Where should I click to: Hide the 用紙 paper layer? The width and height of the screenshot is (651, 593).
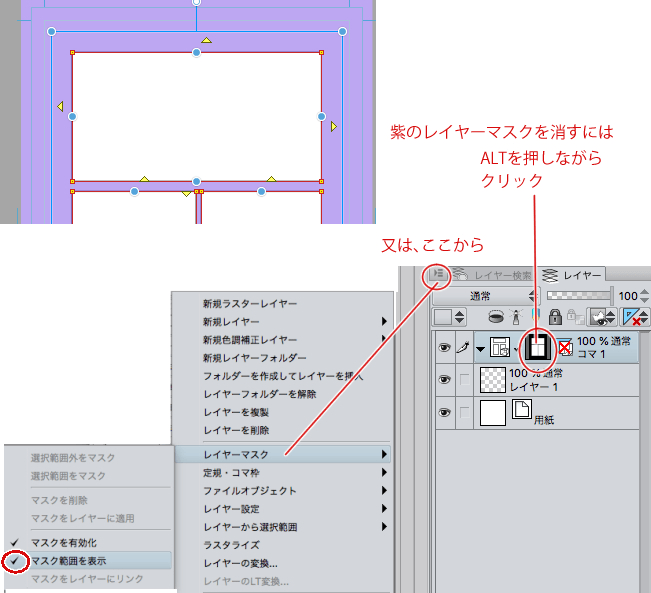(445, 411)
